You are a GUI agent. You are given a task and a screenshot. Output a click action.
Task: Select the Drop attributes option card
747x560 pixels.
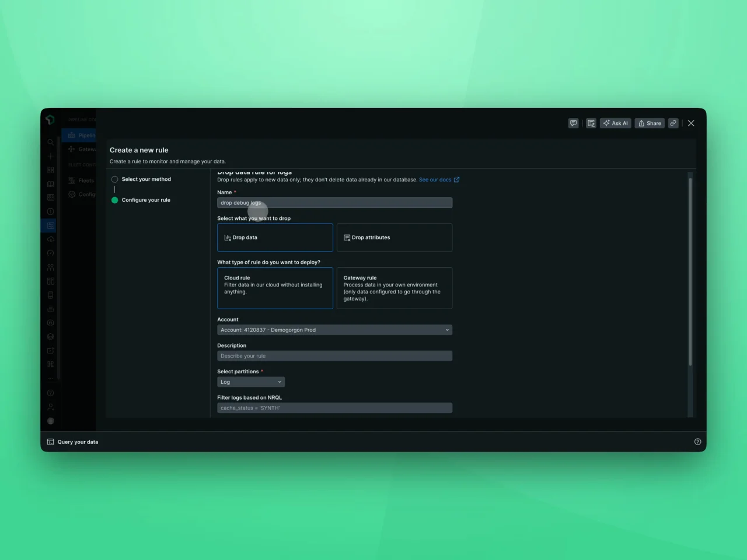pyautogui.click(x=395, y=237)
